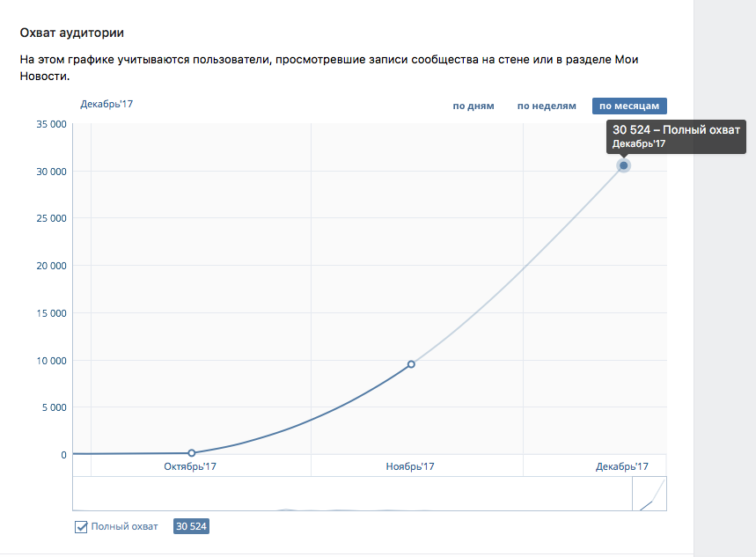Click the 'Декабрь'17' label above the chart
Screen dimensions: 756x557
tap(106, 104)
